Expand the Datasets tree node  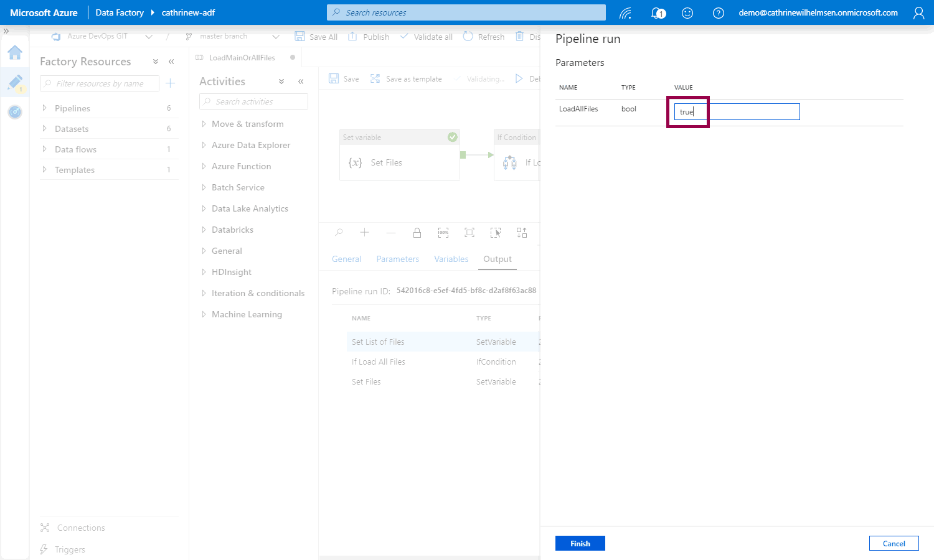(x=45, y=129)
